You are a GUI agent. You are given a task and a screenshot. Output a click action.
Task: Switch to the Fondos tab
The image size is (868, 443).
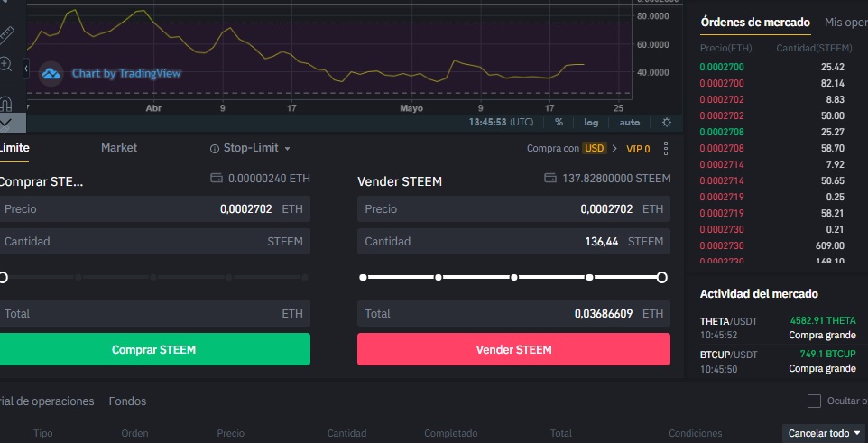pos(127,401)
